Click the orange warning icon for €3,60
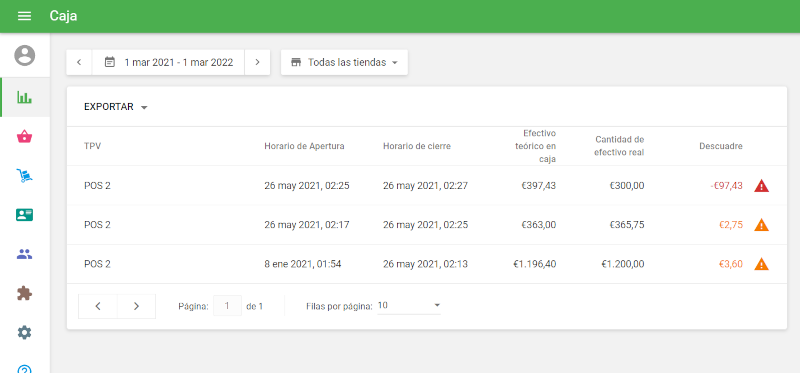The image size is (800, 373). [x=761, y=264]
